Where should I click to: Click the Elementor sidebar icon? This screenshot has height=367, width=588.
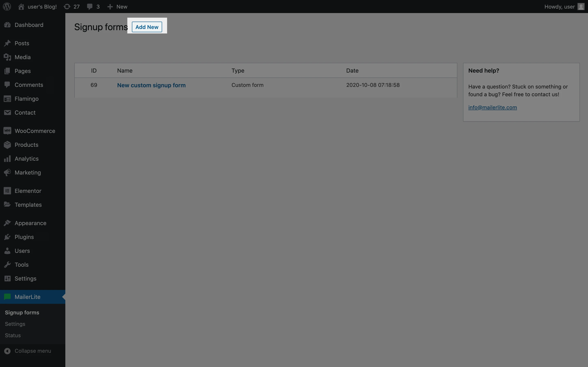(7, 191)
